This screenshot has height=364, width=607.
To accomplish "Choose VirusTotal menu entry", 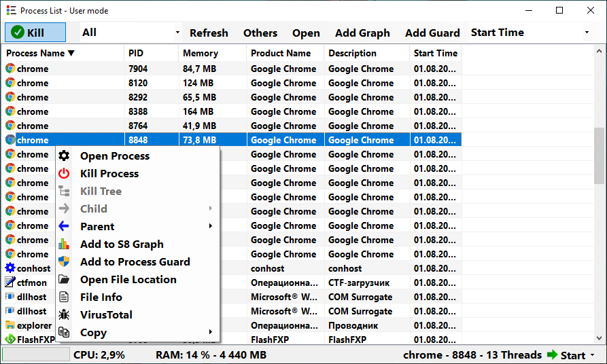I will click(x=138, y=315).
